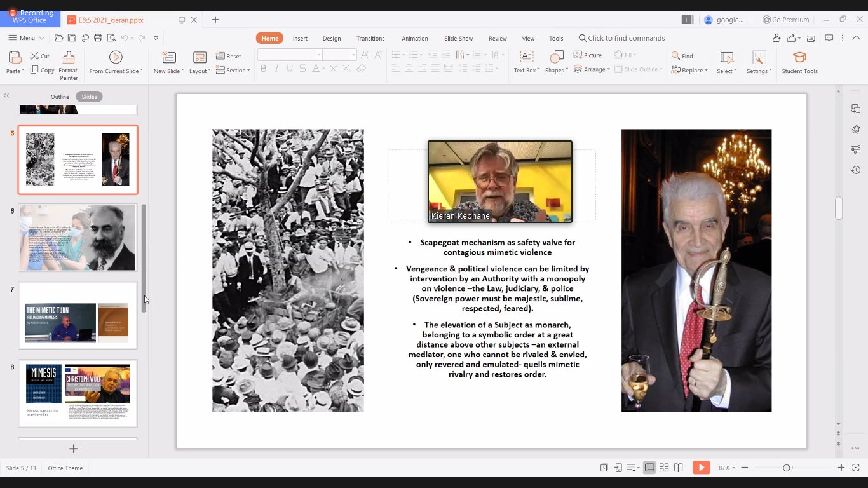The image size is (868, 488).
Task: Click the Reset button
Action: pos(229,56)
